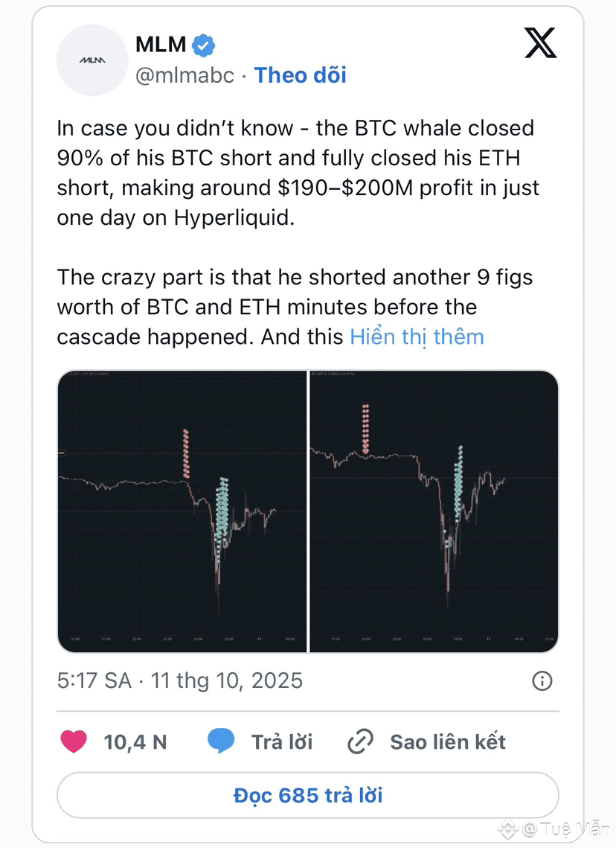
Task: Click the MLM profile avatar
Action: (x=93, y=60)
